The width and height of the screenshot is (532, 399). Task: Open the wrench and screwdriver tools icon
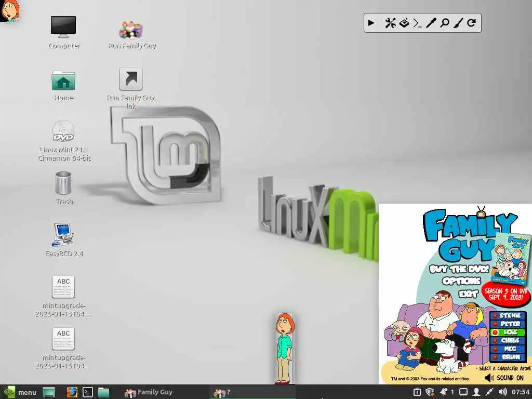tap(390, 23)
